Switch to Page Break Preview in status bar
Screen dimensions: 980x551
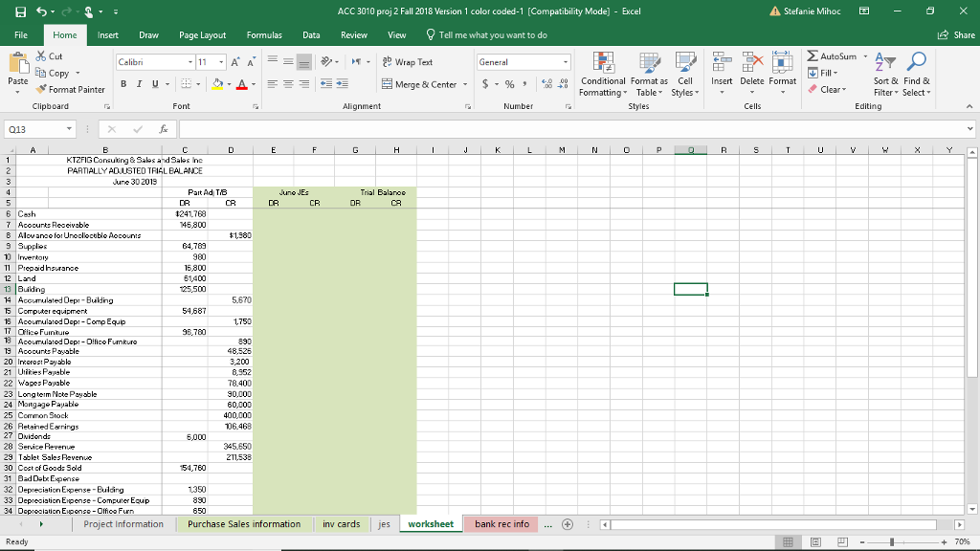842,541
